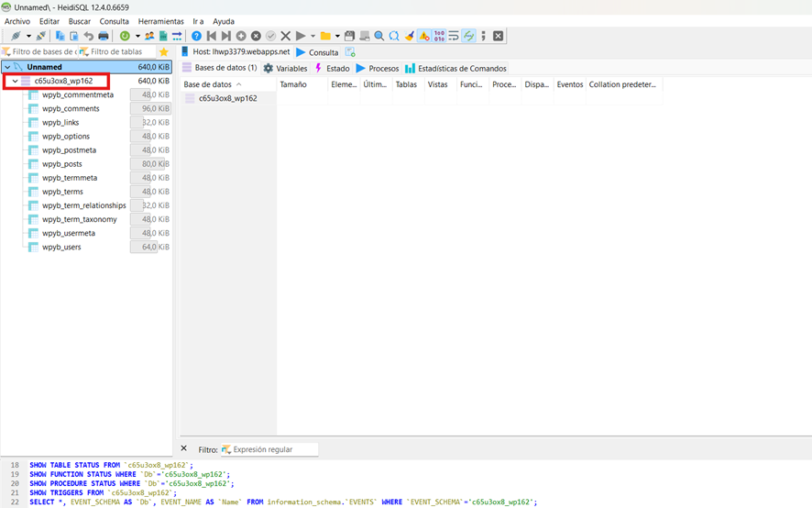The height and width of the screenshot is (508, 812).
Task: Open the Herramientas menu
Action: [160, 21]
